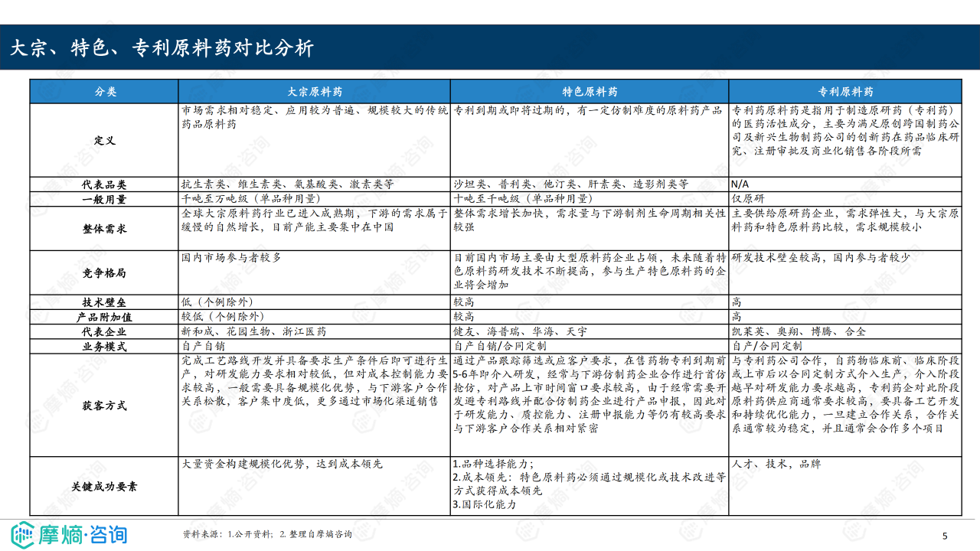Select the row label 整体需求
Image resolution: width=980 pixels, height=551 pixels.
[x=105, y=229]
